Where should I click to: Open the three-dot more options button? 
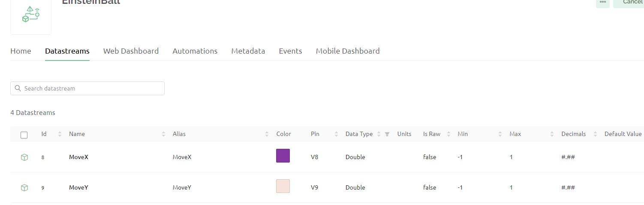(602, 2)
